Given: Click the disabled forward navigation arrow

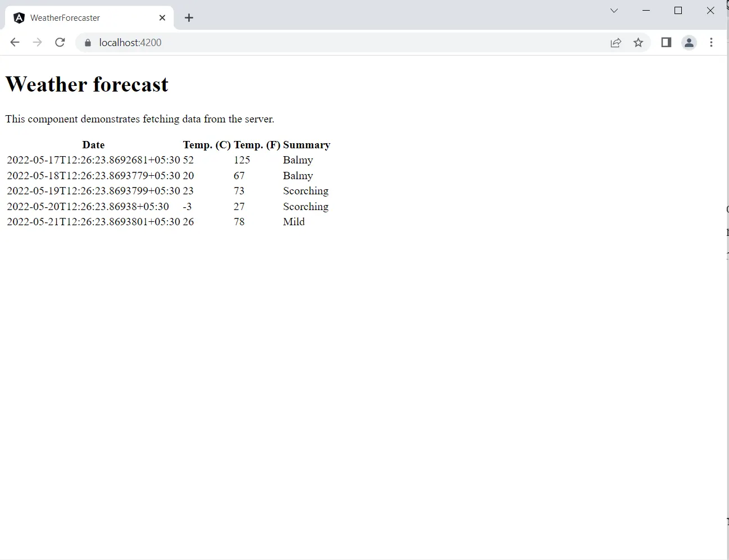Looking at the screenshot, I should click(37, 42).
